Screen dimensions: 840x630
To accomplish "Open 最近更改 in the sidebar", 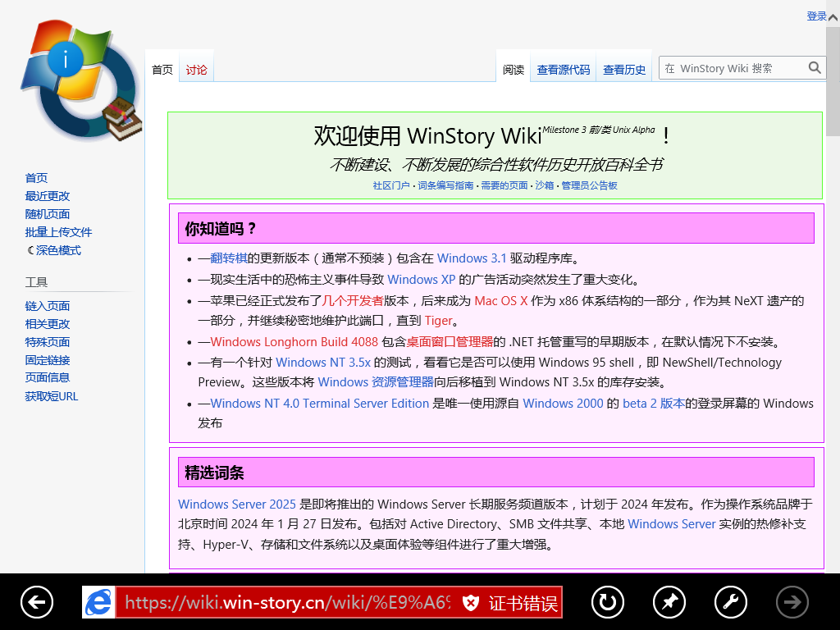I will click(x=47, y=196).
